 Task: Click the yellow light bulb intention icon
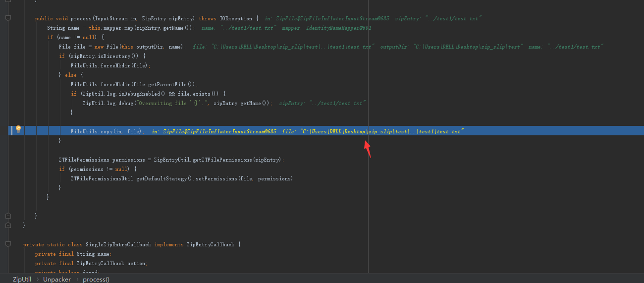pyautogui.click(x=18, y=129)
